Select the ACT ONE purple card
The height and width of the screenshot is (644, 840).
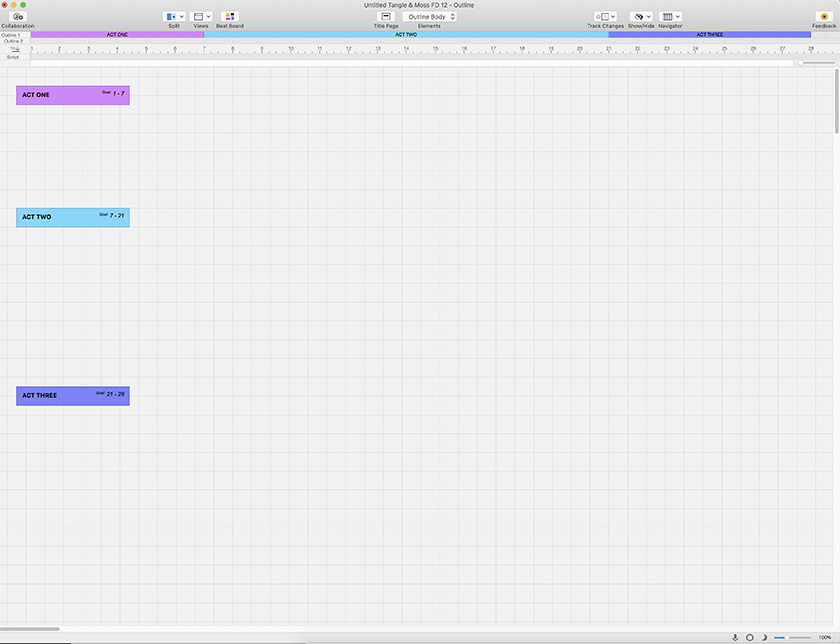72,95
